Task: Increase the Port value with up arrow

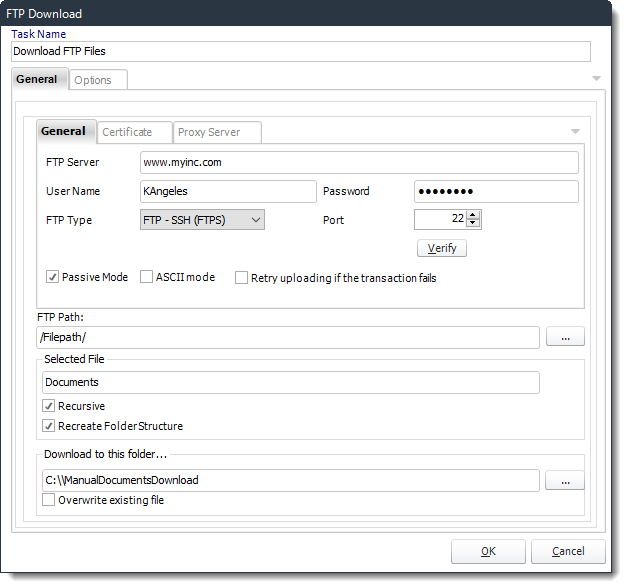Action: tap(473, 215)
